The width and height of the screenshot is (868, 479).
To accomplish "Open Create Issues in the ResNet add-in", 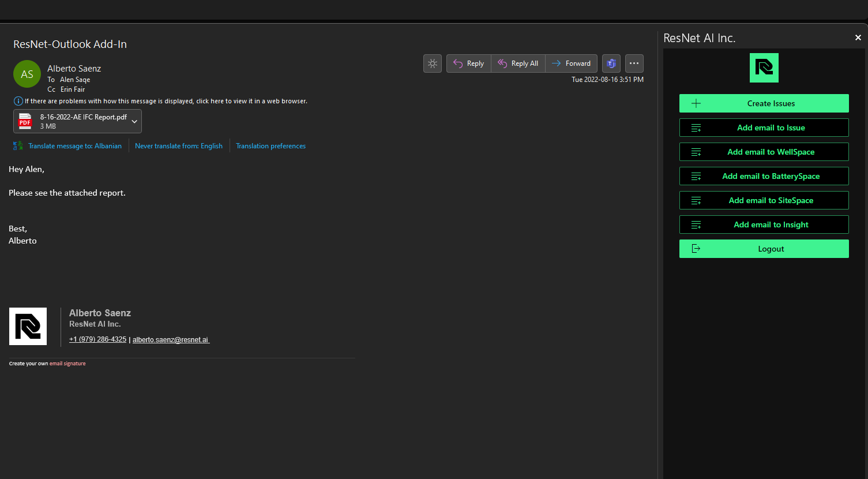I will (x=764, y=103).
